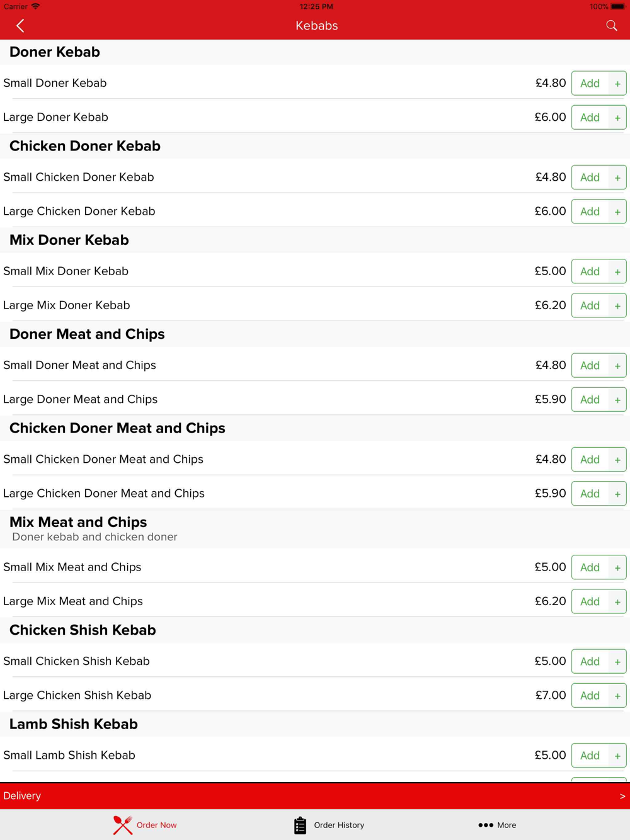Expand the Delivery bar arrow
630x840 pixels.
[622, 796]
